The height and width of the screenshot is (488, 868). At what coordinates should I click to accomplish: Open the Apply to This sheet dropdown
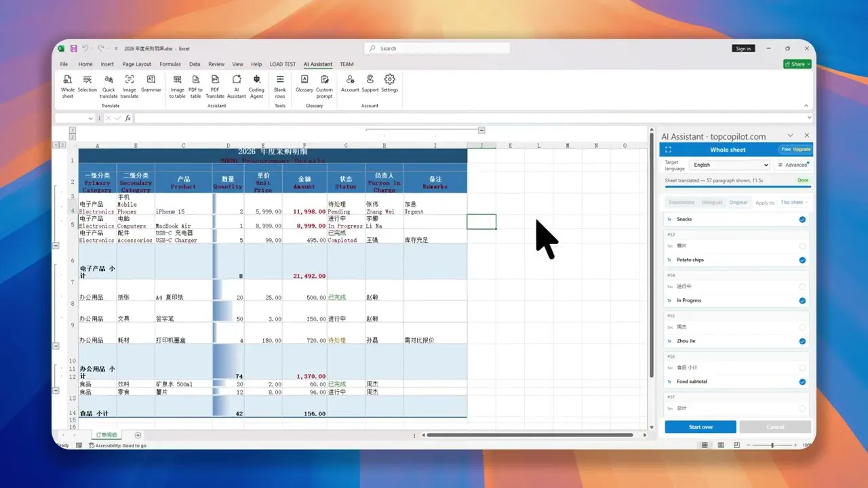tap(794, 203)
